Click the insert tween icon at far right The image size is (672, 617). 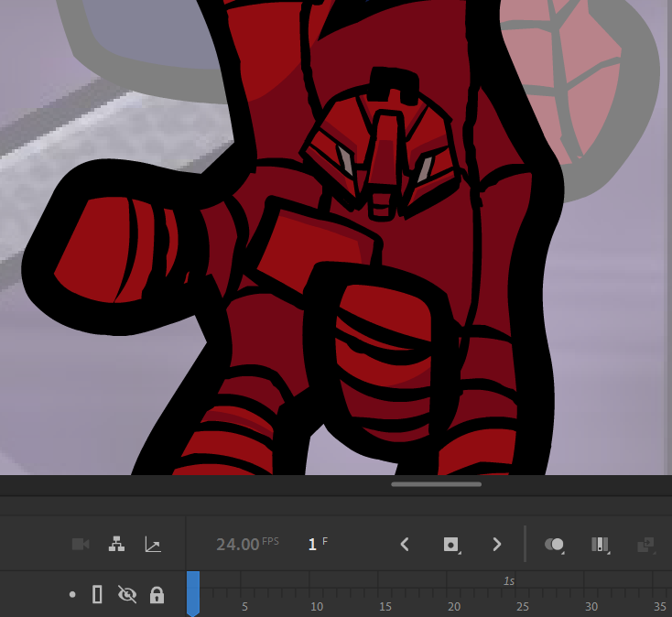click(645, 545)
